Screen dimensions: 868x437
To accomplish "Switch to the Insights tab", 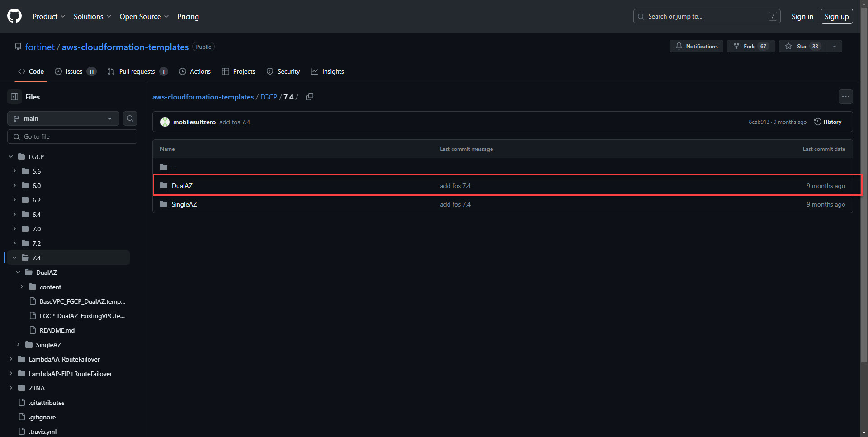I will point(328,71).
